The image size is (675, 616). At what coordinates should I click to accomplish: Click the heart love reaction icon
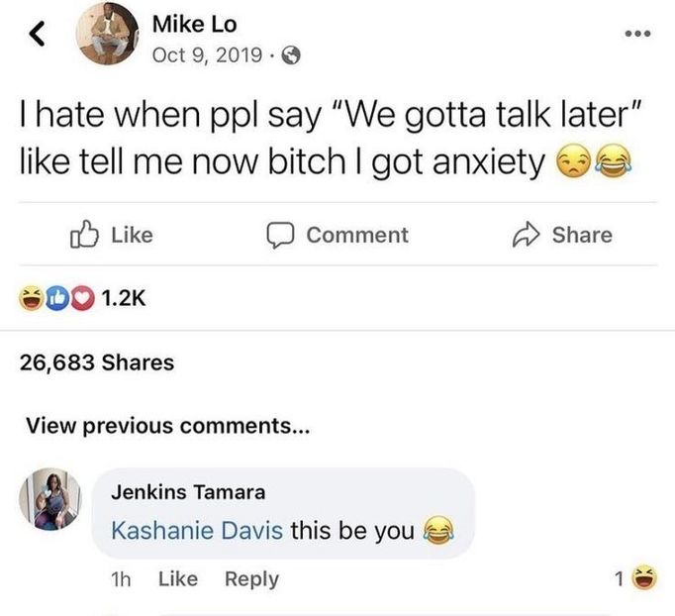pos(83,298)
